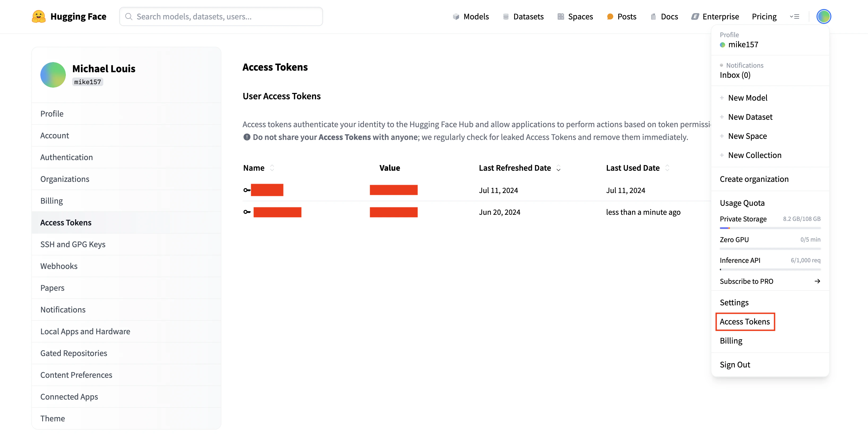
Task: Open Theme settings
Action: [126, 418]
